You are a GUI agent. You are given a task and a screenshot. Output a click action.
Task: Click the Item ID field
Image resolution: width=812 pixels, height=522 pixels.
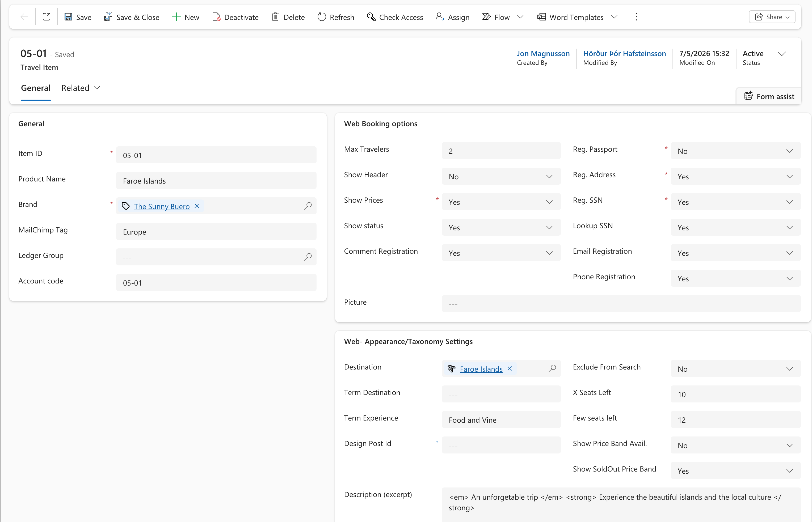(216, 155)
